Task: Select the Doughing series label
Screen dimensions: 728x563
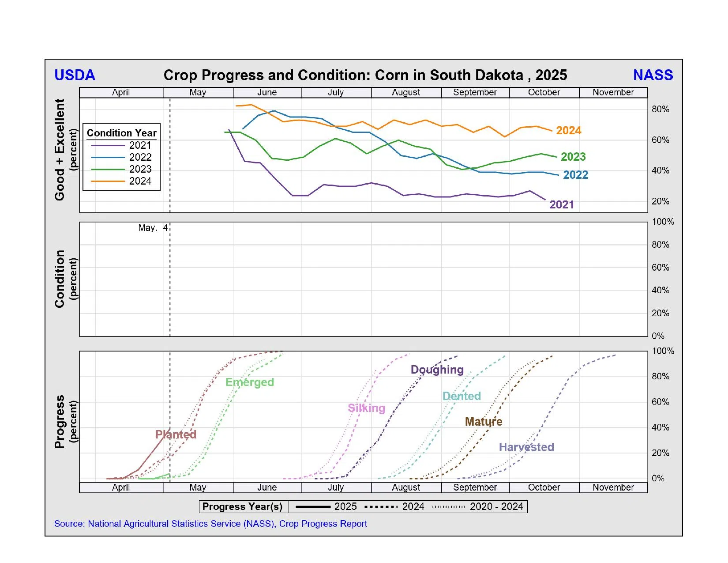Action: [437, 370]
